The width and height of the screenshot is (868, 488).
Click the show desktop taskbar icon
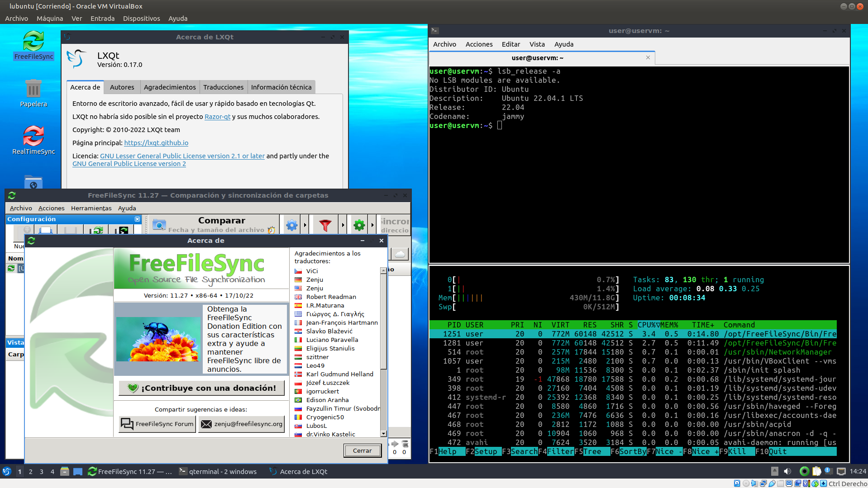78,471
